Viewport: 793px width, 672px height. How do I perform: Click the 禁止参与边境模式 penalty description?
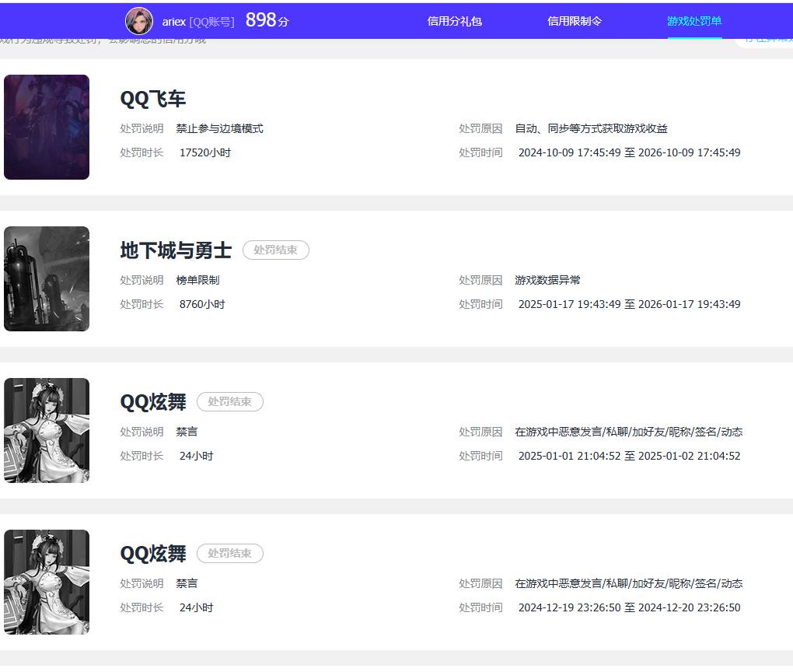pos(219,128)
